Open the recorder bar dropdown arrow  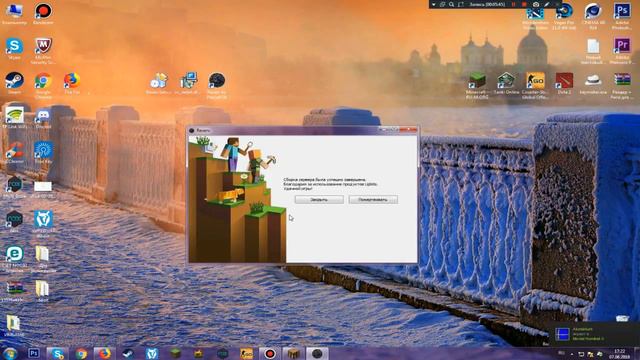[x=433, y=4]
